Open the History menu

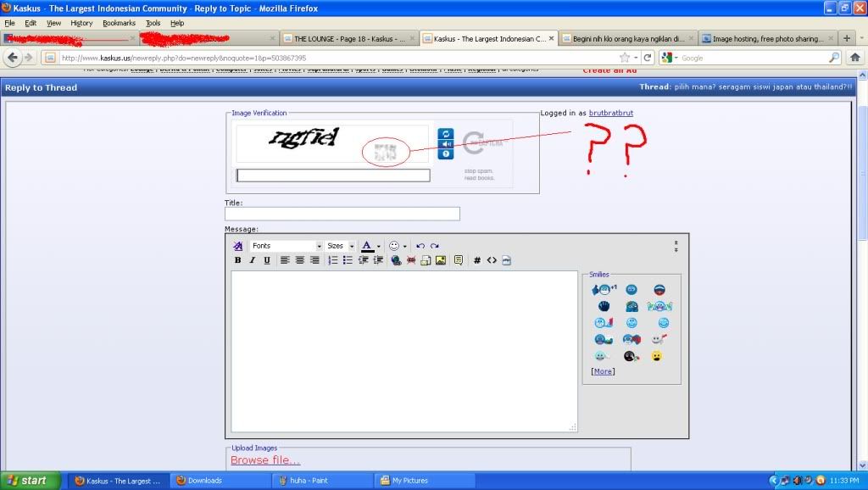81,23
